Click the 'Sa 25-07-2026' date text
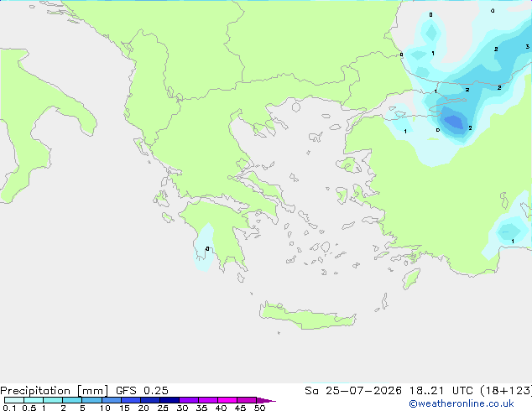Screen dimensions: 532x411 tap(353, 391)
